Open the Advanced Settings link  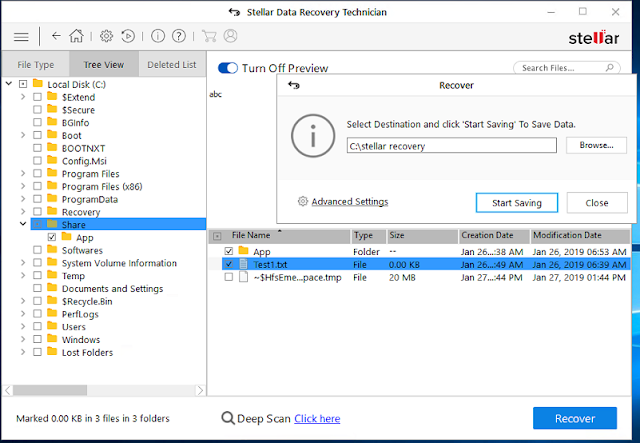tap(350, 202)
